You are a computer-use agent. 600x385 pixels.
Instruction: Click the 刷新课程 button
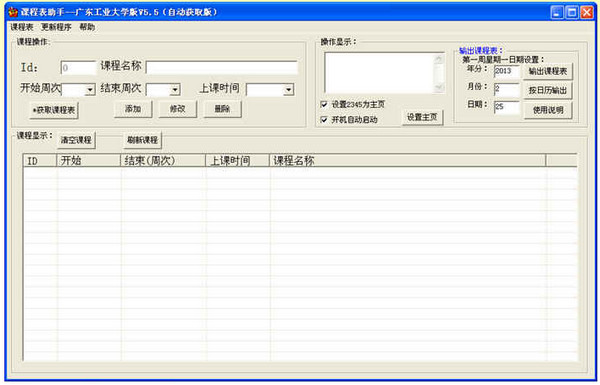[x=143, y=140]
